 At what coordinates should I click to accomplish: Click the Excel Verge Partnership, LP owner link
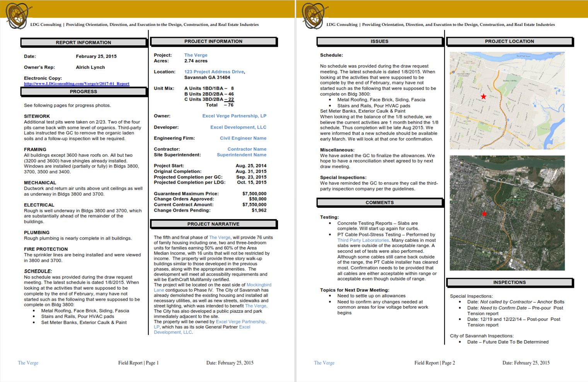tap(234, 116)
